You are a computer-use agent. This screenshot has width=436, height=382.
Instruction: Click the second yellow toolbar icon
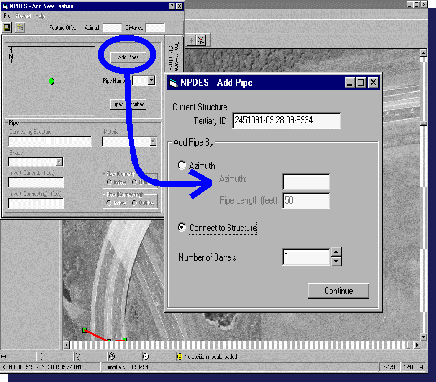click(20, 27)
